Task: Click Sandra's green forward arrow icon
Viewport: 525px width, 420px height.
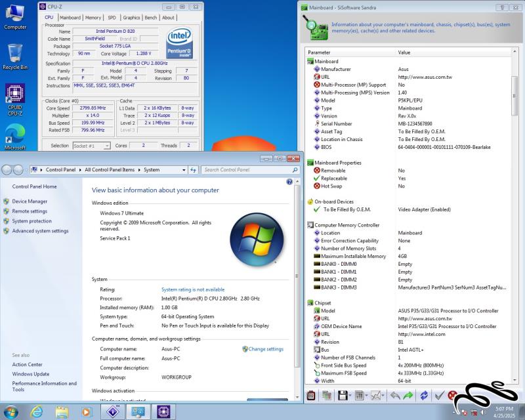Action: (x=408, y=396)
